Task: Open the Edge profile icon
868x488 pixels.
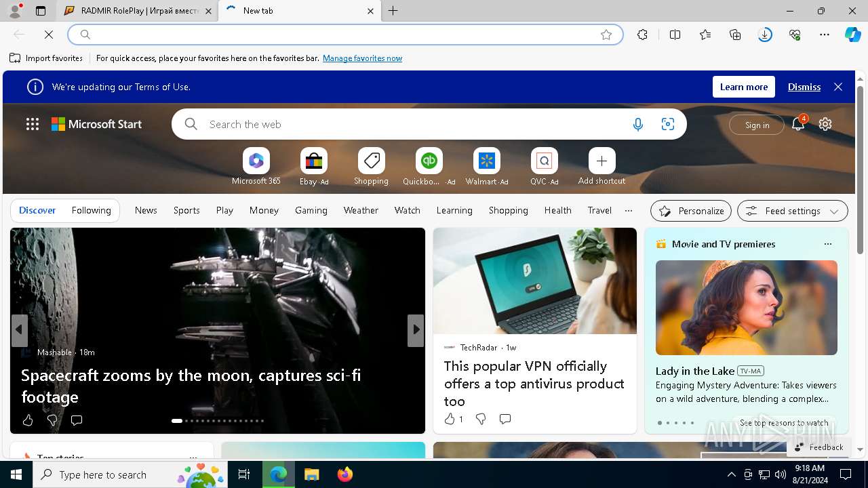Action: tap(15, 11)
